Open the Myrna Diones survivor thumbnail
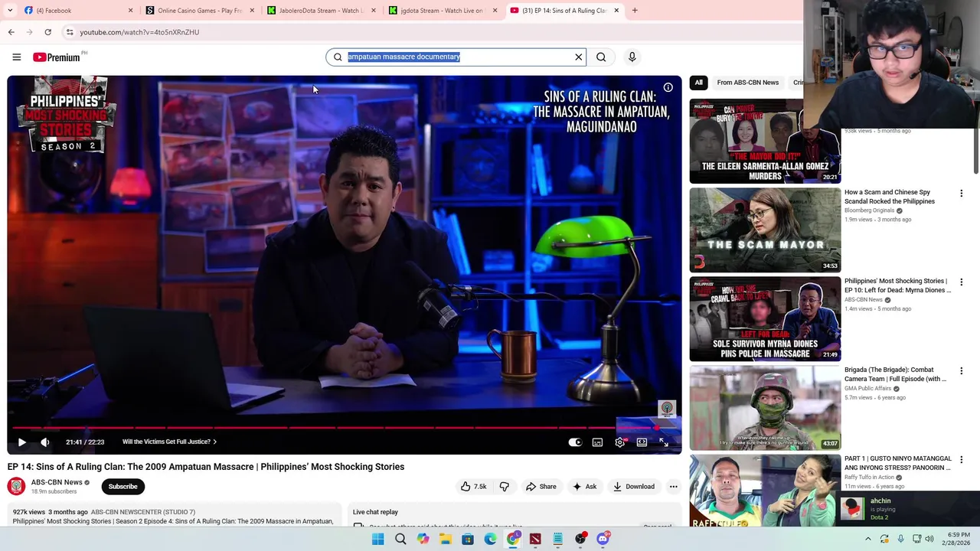The width and height of the screenshot is (980, 551). [x=765, y=319]
